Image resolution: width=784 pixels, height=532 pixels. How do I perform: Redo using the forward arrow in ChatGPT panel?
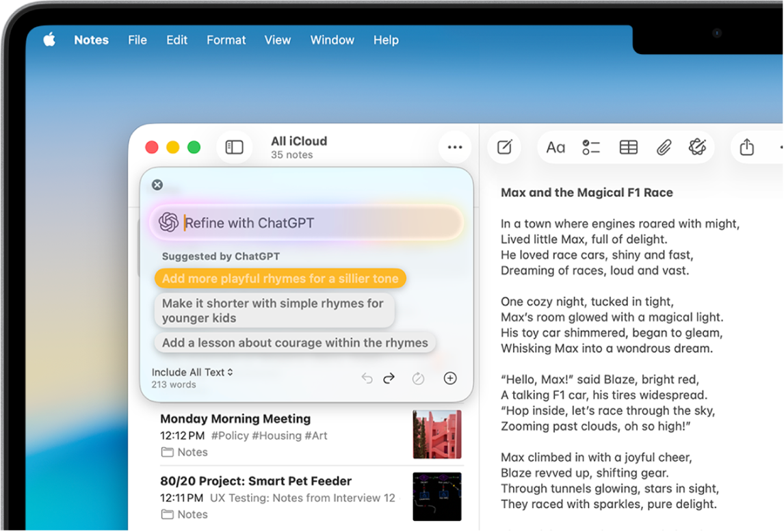click(x=389, y=378)
